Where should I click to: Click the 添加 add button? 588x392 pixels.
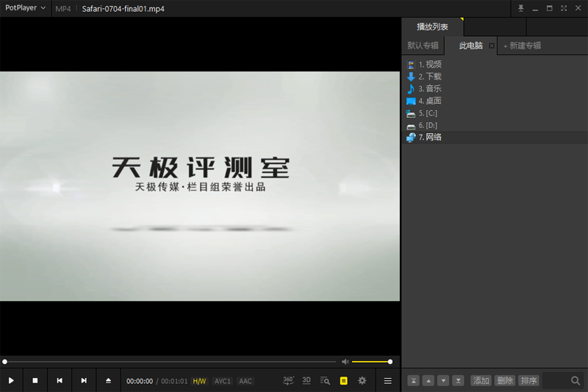481,381
